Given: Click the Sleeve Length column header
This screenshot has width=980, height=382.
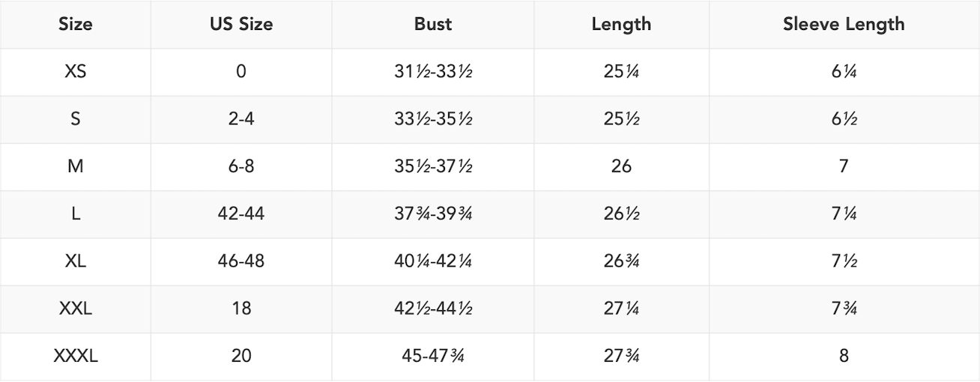Looking at the screenshot, I should pyautogui.click(x=844, y=24).
